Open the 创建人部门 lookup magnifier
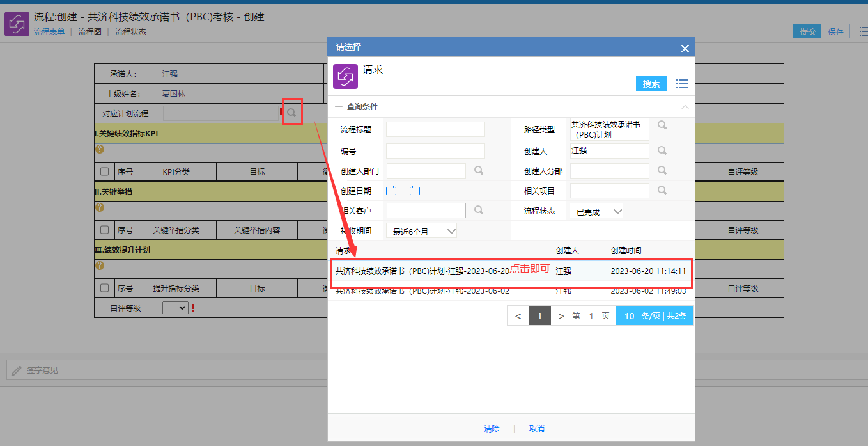Viewport: 868px width, 446px height. [478, 171]
